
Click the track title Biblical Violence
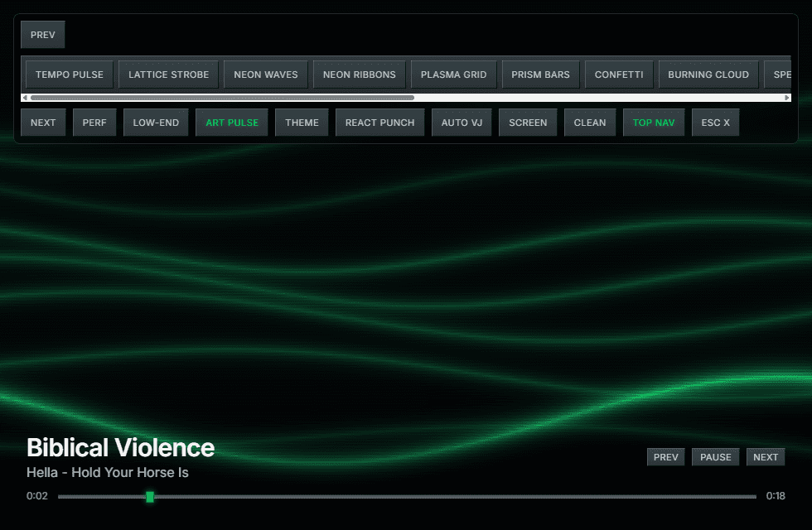(x=121, y=448)
